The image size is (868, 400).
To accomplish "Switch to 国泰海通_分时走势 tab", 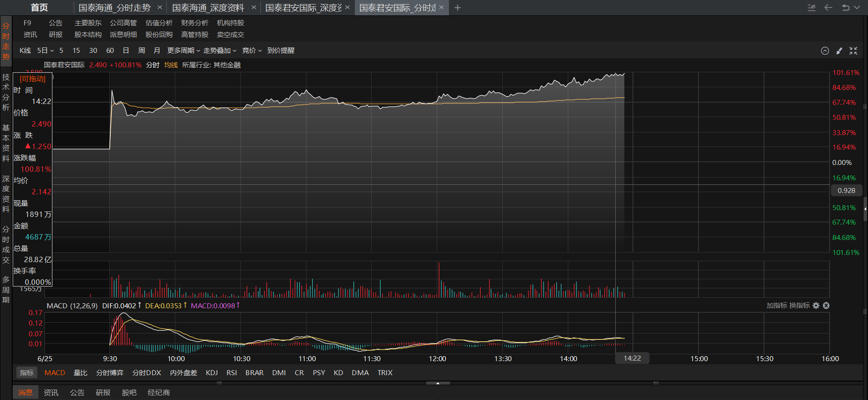I will point(114,8).
